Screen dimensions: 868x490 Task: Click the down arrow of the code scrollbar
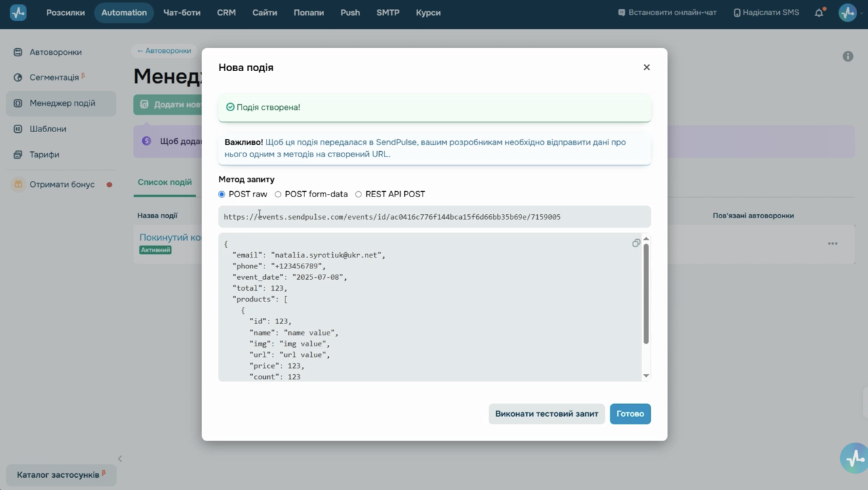[x=646, y=375]
